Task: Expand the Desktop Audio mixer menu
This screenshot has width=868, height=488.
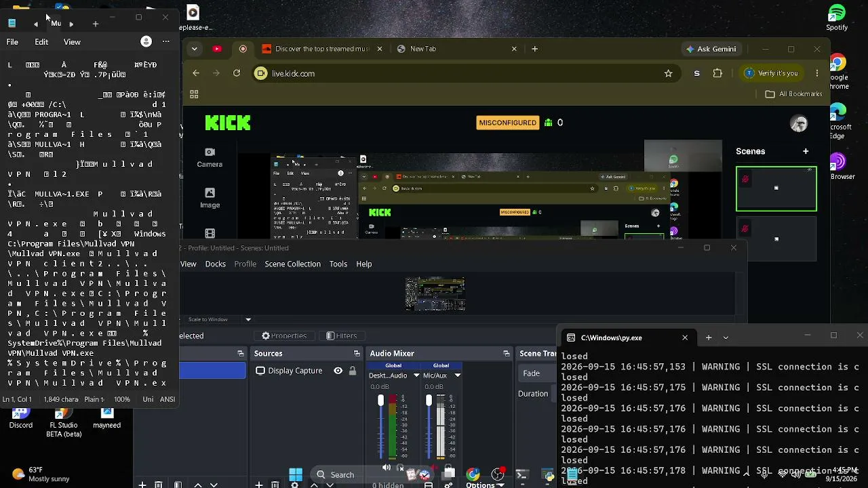Action: point(416,375)
